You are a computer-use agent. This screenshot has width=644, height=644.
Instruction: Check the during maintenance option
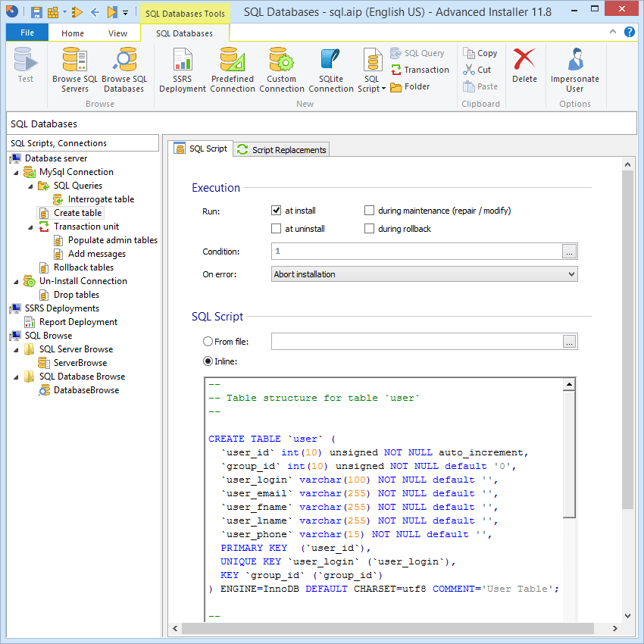370,211
